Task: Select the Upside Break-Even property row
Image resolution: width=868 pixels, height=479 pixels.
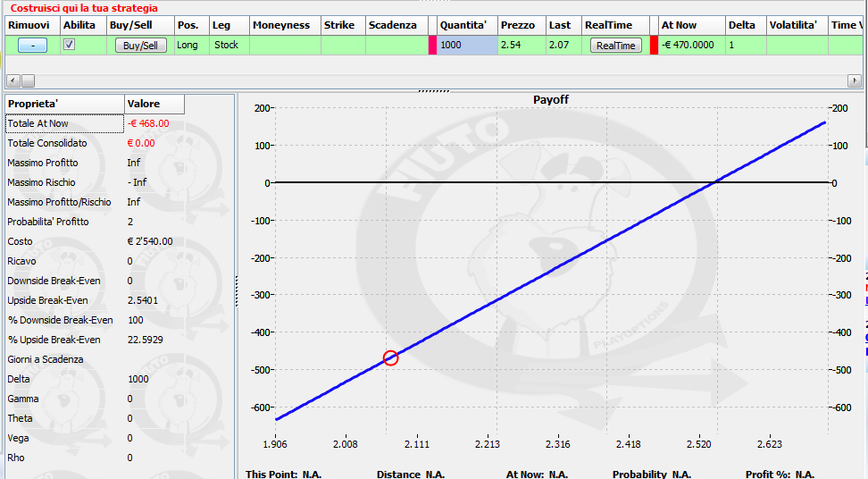Action: [x=95, y=300]
